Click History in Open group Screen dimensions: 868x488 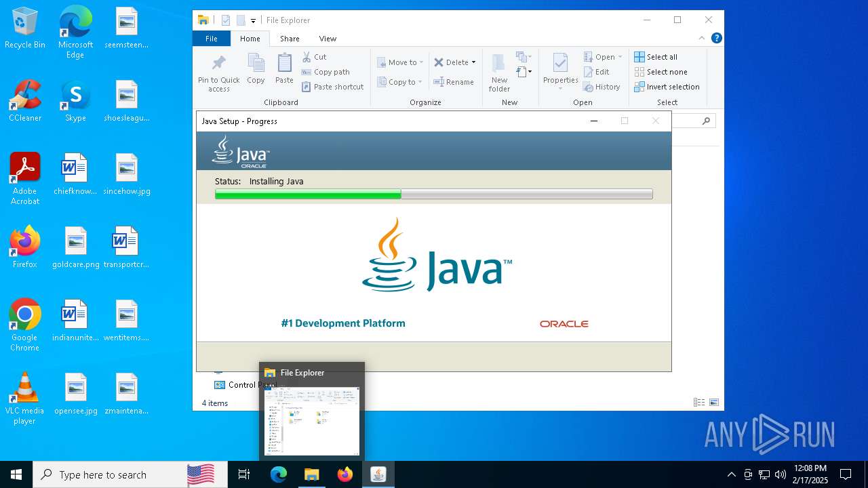(x=601, y=87)
